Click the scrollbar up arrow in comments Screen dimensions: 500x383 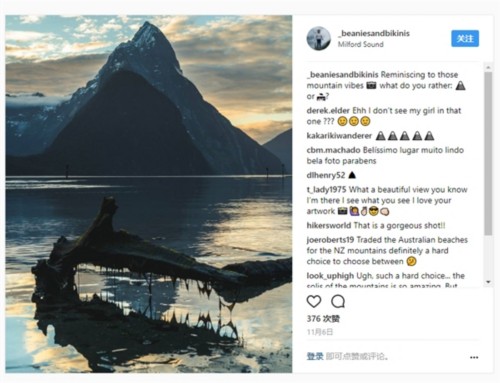[488, 67]
